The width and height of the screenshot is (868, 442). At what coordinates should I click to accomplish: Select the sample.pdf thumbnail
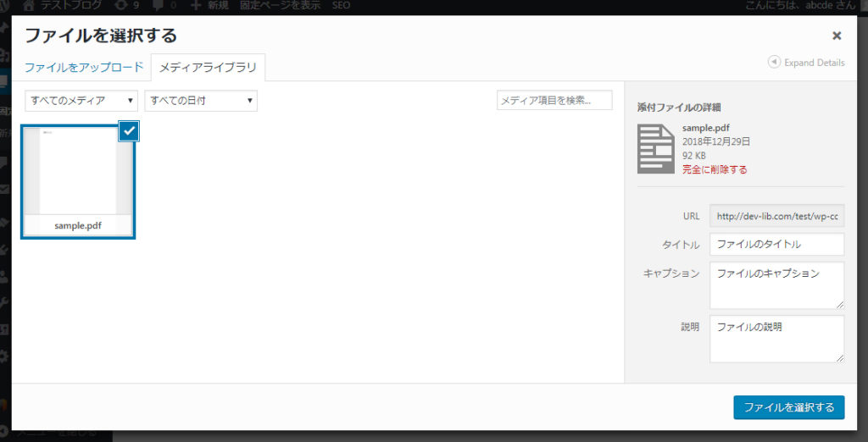coord(78,182)
